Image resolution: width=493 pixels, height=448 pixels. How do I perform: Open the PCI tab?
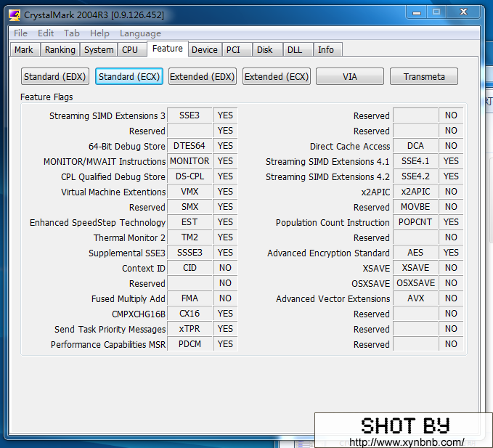[233, 50]
